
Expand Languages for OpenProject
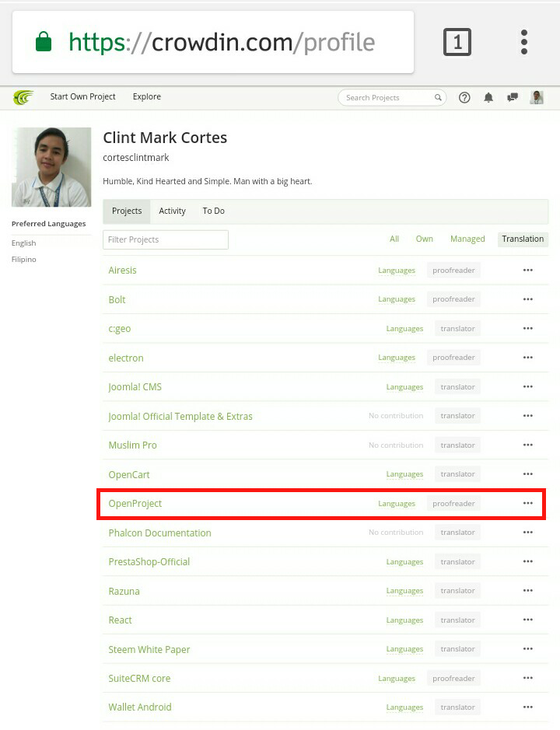tap(397, 504)
